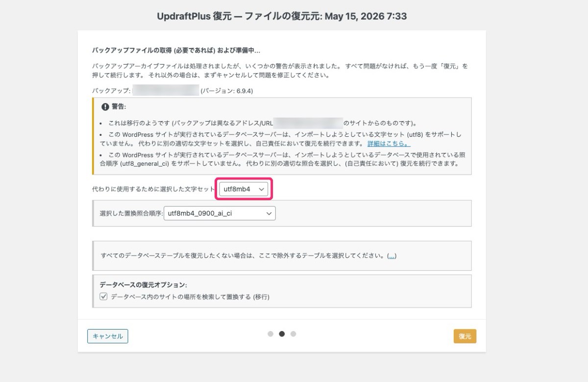This screenshot has width=588, height=382.
Task: Click 代わりに使用するために選択した文字セット label
Action: [153, 189]
